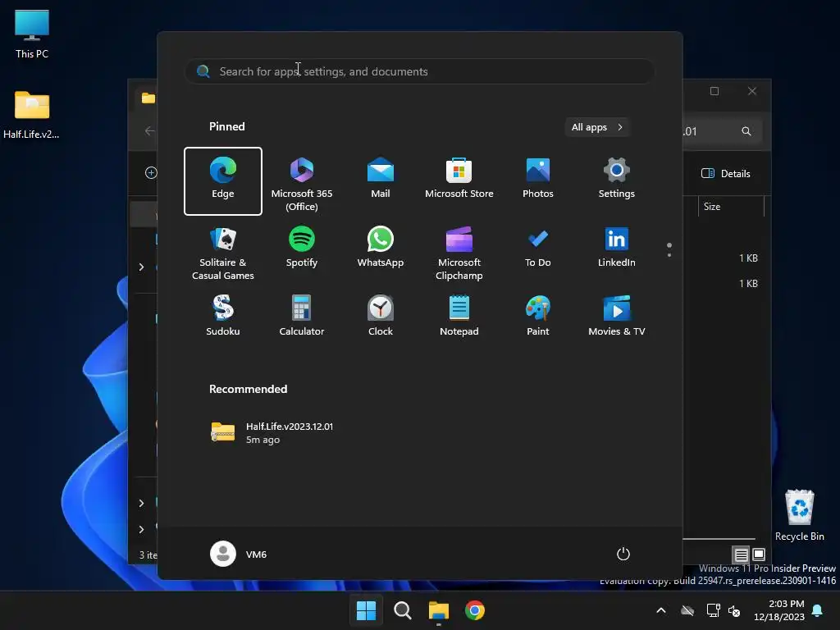Toggle Details pane in File Explorer

tap(726, 174)
